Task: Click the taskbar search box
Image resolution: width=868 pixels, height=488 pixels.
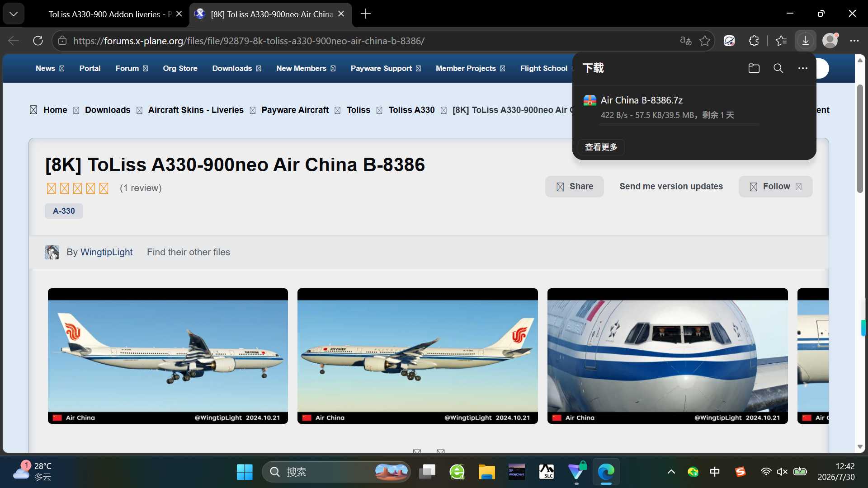Action: (x=336, y=472)
